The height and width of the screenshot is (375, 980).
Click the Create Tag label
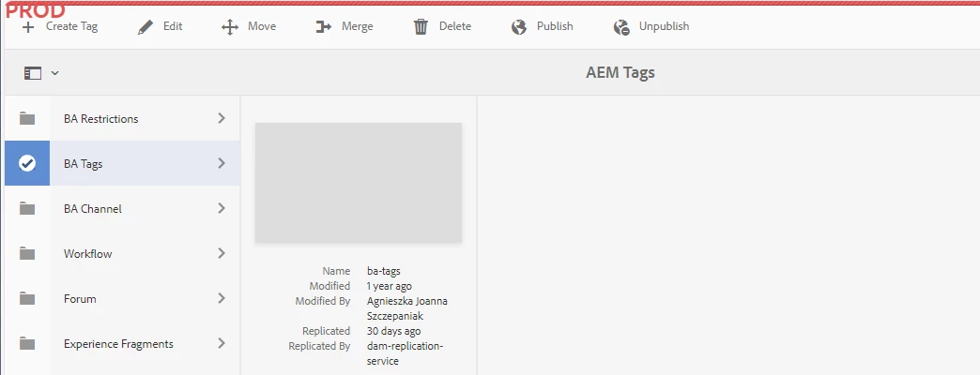(x=72, y=26)
